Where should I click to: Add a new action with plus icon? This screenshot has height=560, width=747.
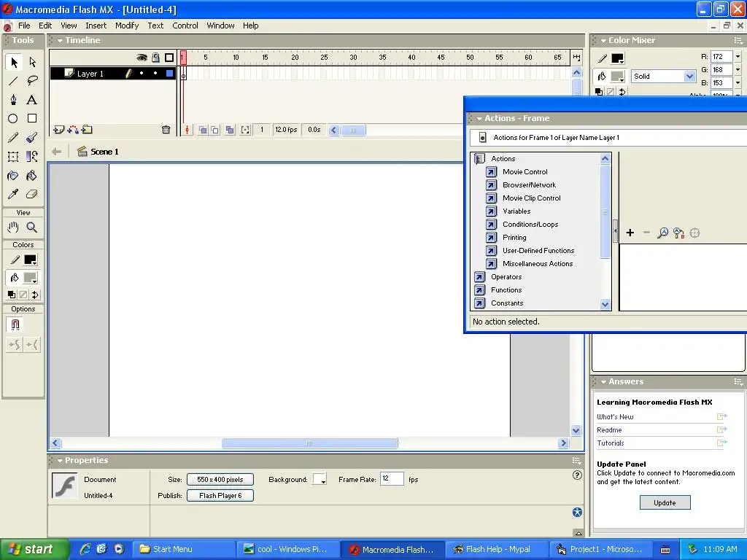point(630,233)
